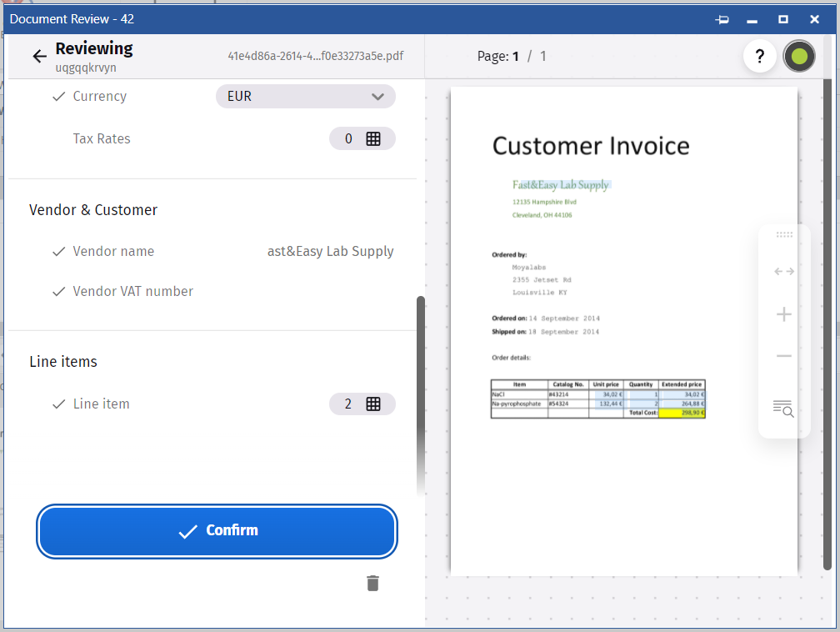Toggle the checkmark beside Line item

pos(58,404)
